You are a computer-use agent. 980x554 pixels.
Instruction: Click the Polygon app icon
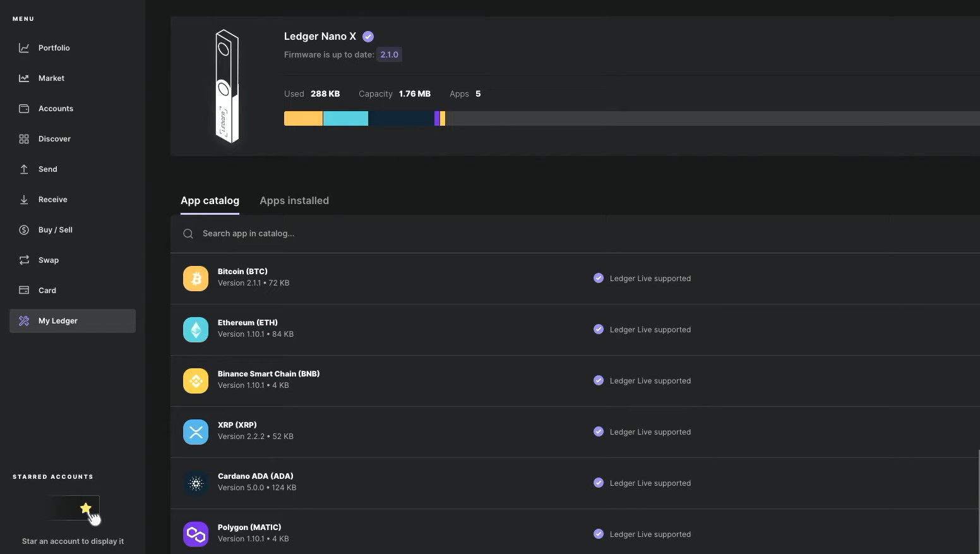(x=196, y=534)
